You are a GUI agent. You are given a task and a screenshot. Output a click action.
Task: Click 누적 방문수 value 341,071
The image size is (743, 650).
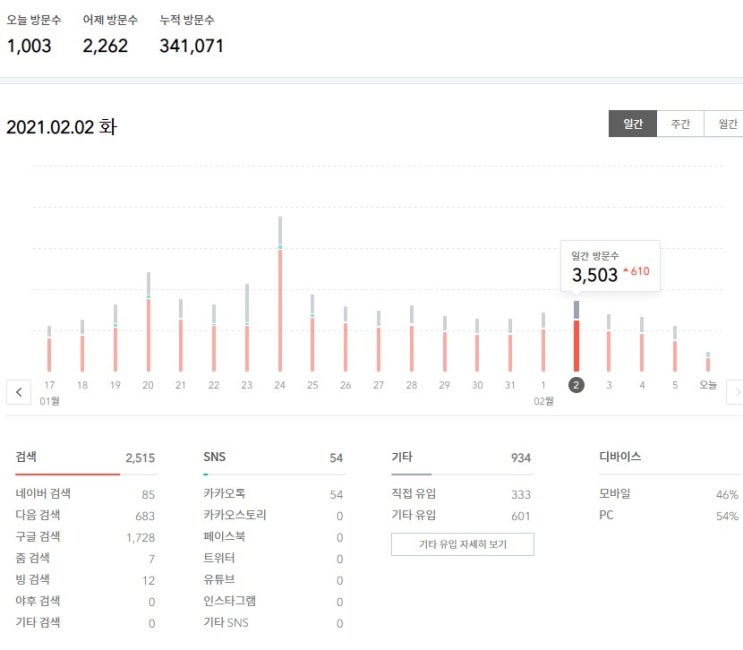(x=191, y=46)
